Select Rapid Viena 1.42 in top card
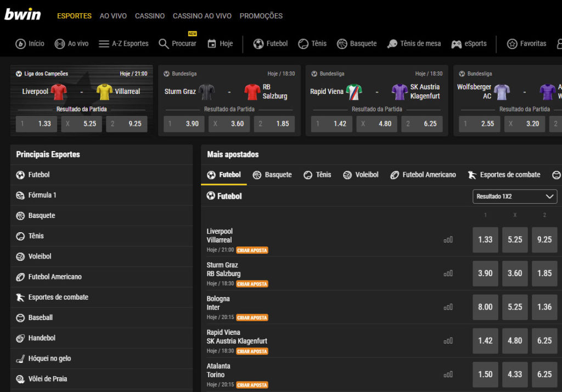This screenshot has width=562, height=392. 331,124
